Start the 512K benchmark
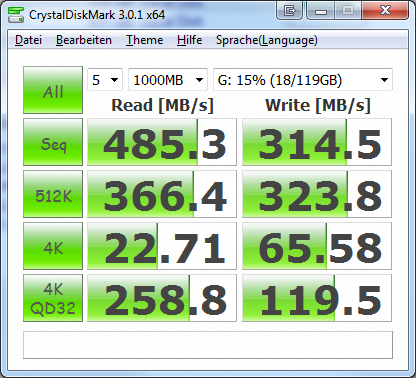This screenshot has width=416, height=378. click(53, 194)
